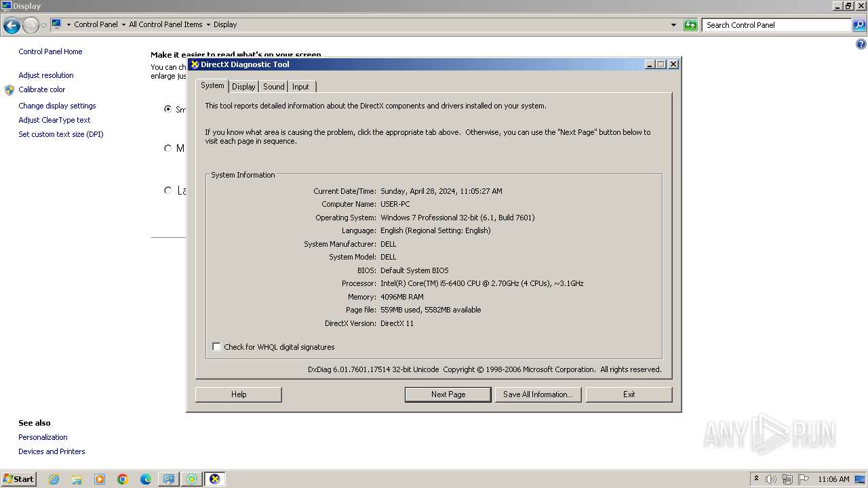
Task: Open Adjust ClearType text link
Action: [54, 120]
